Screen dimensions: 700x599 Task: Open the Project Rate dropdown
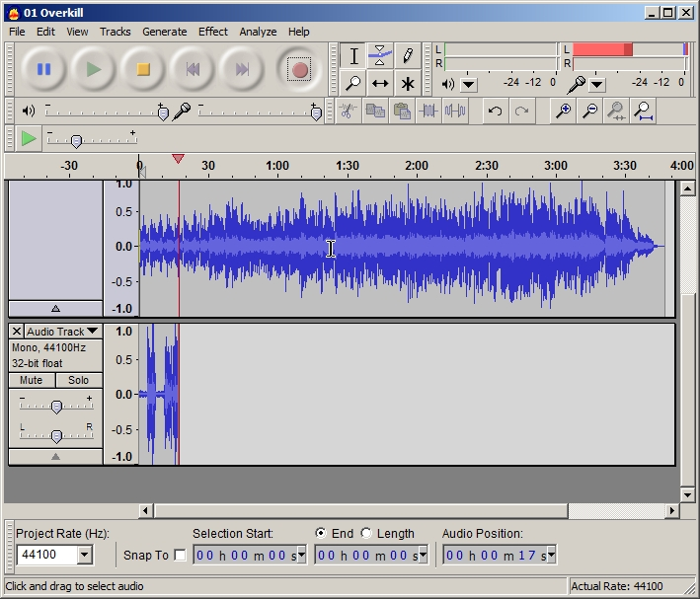(x=84, y=556)
